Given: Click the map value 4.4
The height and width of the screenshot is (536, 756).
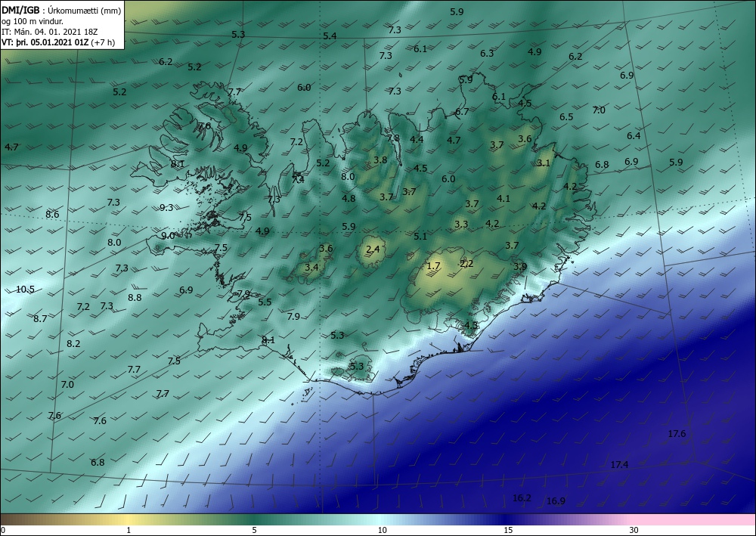Looking at the screenshot, I should click(417, 140).
